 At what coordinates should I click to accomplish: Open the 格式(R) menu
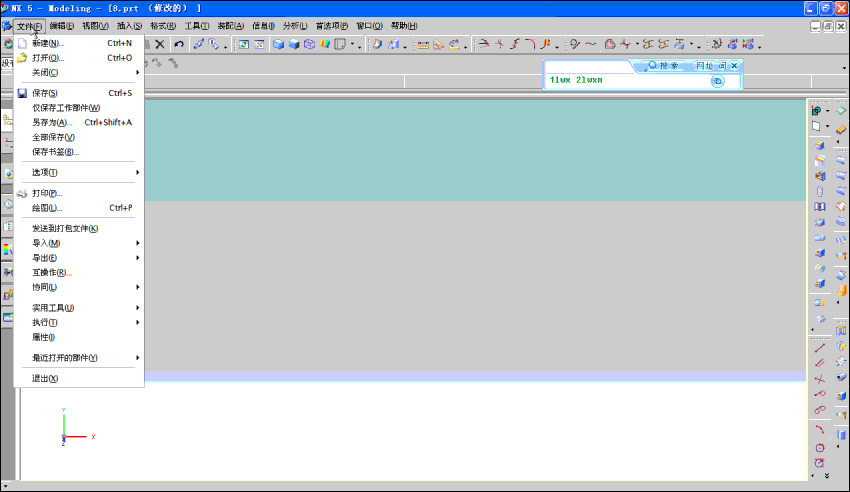163,26
